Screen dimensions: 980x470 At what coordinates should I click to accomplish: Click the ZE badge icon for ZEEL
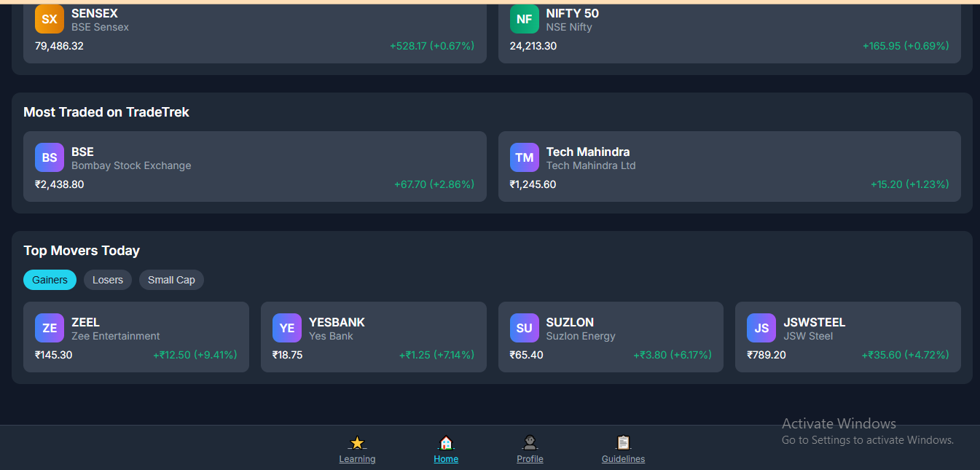[50, 328]
